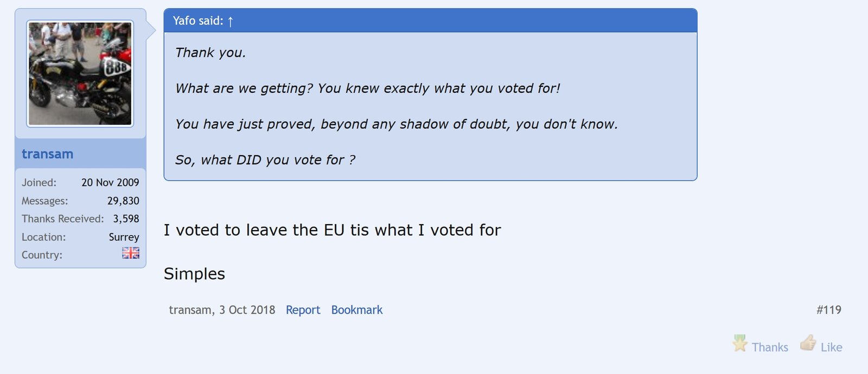Click the up arrow beside Yafo said
Viewport: 868px width, 374px height.
[x=231, y=21]
